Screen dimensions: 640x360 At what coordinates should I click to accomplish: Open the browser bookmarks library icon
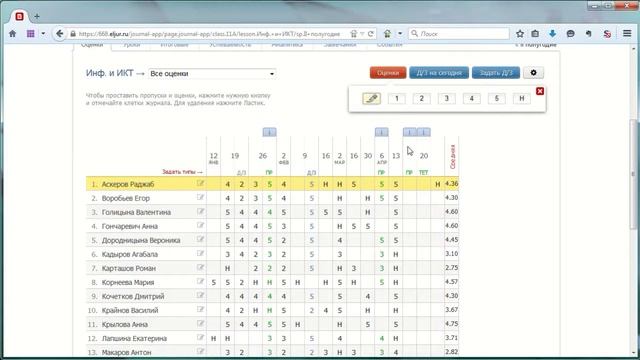tap(535, 34)
